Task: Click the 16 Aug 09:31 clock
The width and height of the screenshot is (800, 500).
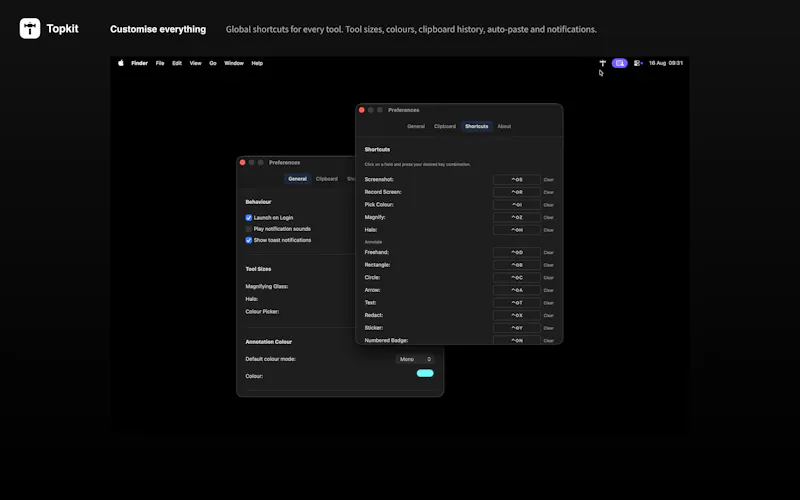Action: click(x=665, y=63)
